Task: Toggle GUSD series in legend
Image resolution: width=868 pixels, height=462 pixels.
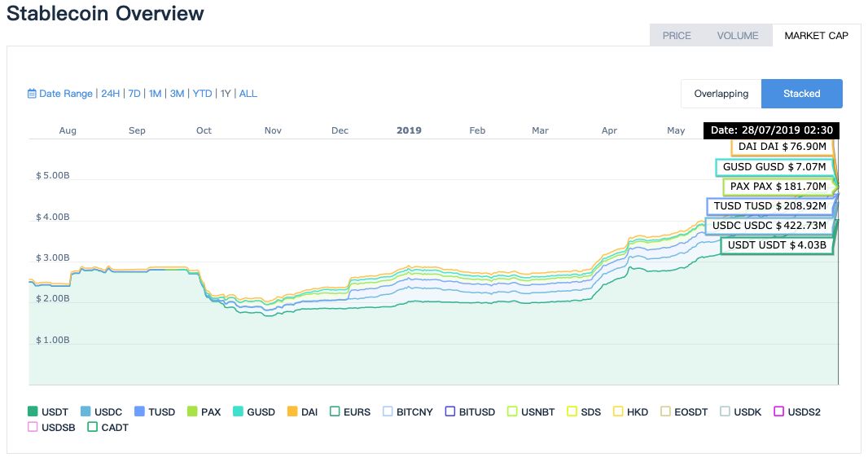Action: click(254, 411)
